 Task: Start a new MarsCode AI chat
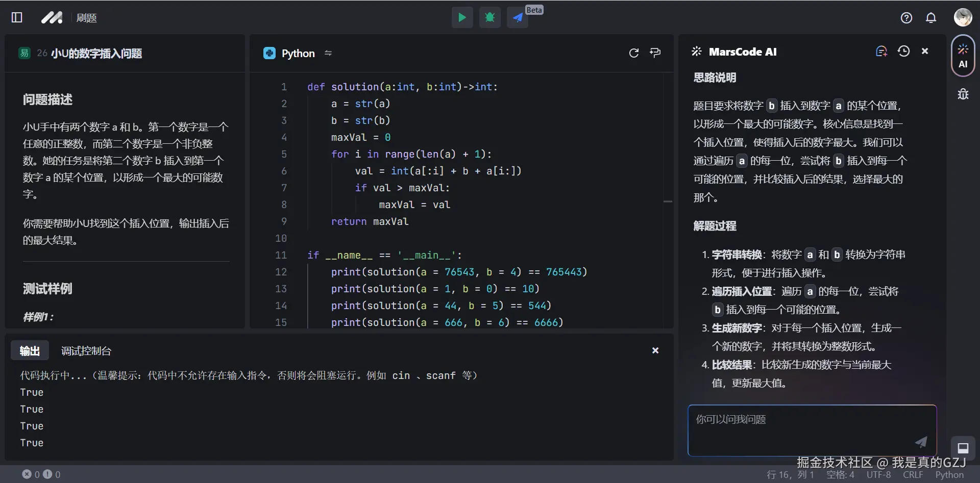click(x=881, y=51)
